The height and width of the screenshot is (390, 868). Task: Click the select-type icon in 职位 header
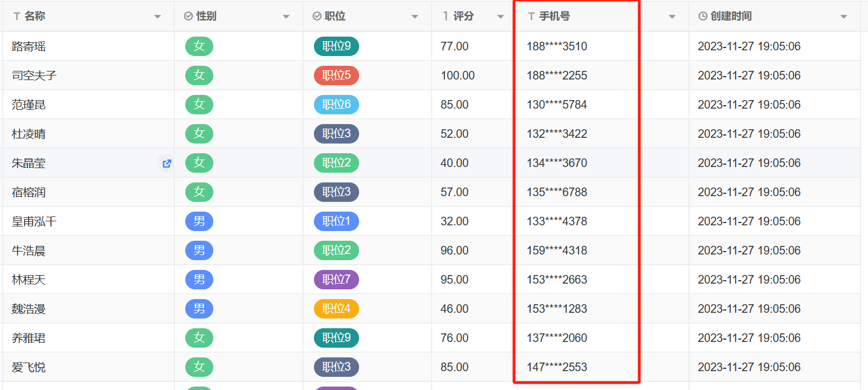(317, 17)
